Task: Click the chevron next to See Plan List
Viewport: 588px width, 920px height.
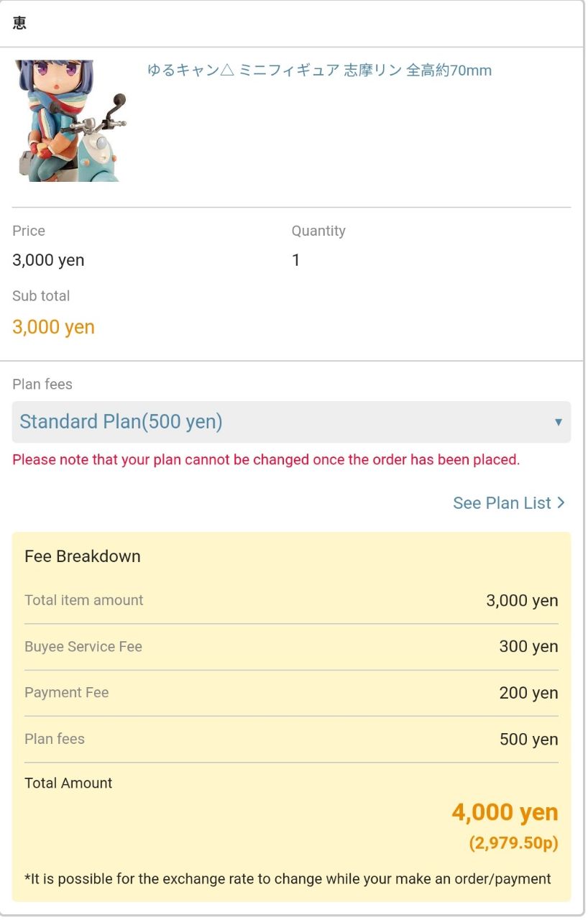Action: pyautogui.click(x=561, y=503)
